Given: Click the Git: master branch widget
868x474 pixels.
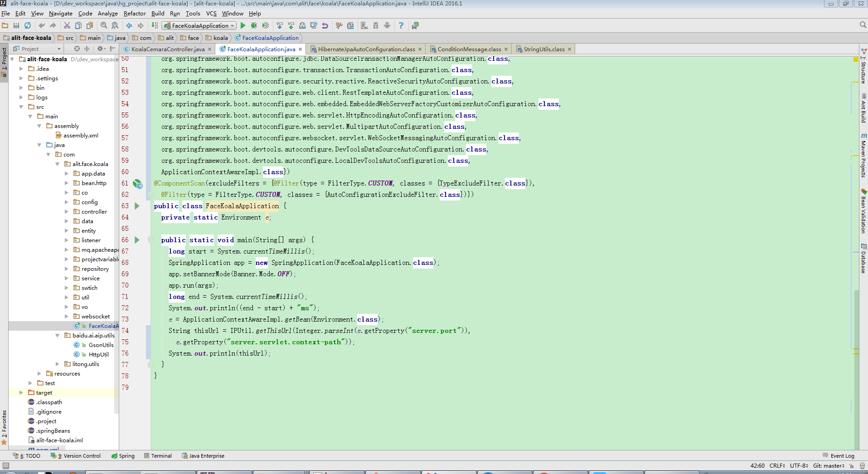Looking at the screenshot, I should coord(829,466).
